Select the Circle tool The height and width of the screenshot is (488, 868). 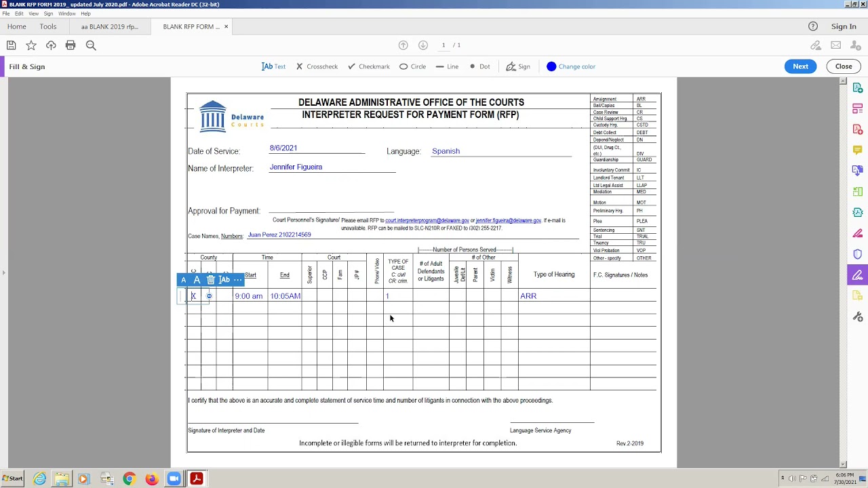click(412, 66)
